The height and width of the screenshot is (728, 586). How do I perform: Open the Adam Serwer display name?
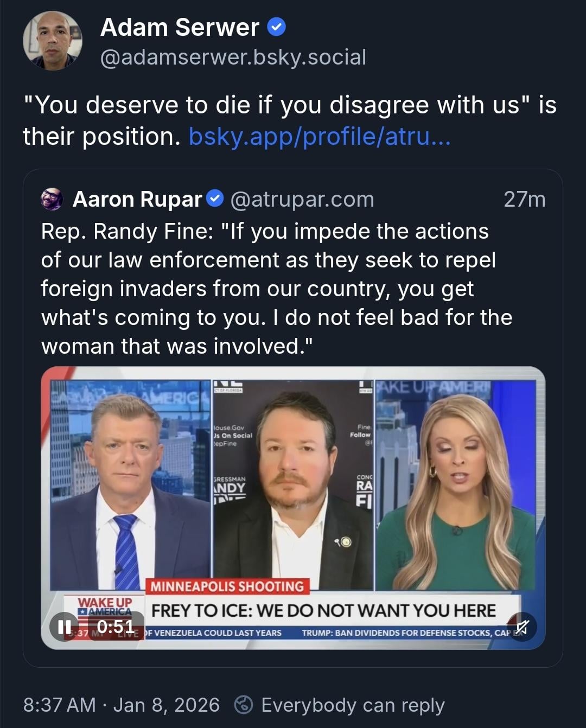(x=180, y=27)
